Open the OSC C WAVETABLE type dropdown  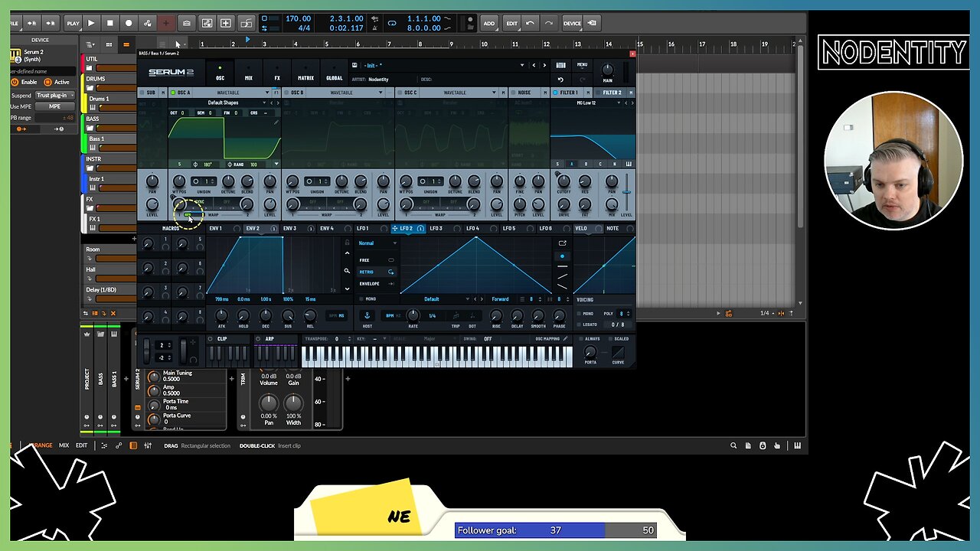point(459,93)
